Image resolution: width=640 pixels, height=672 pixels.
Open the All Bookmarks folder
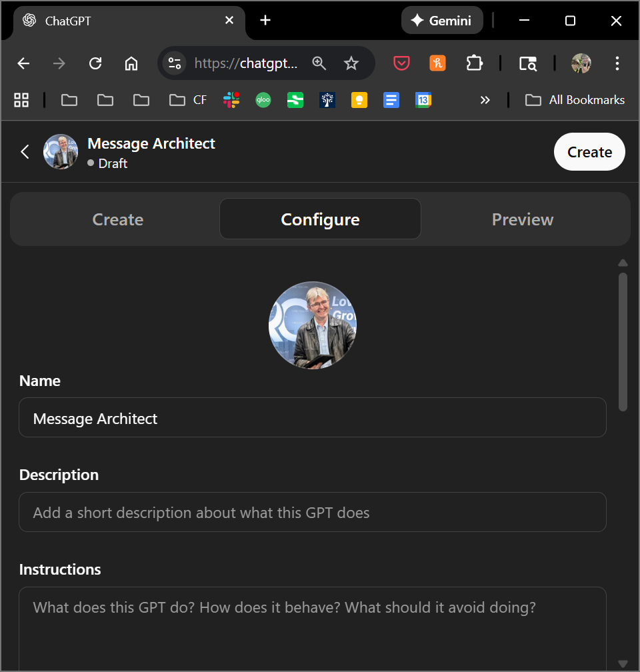575,100
